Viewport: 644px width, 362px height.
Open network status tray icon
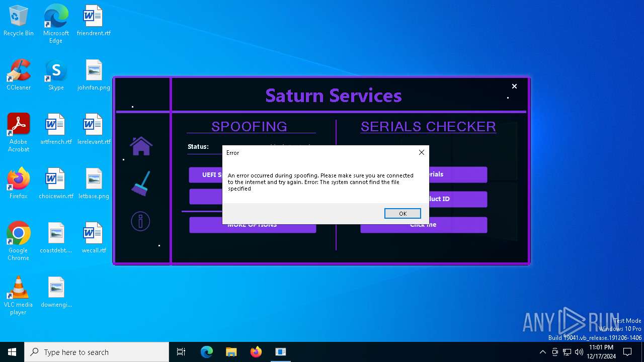pos(567,352)
